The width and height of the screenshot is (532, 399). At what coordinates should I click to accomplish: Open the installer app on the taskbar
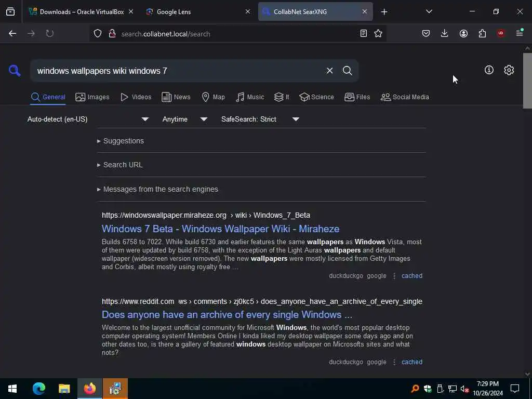(115, 389)
